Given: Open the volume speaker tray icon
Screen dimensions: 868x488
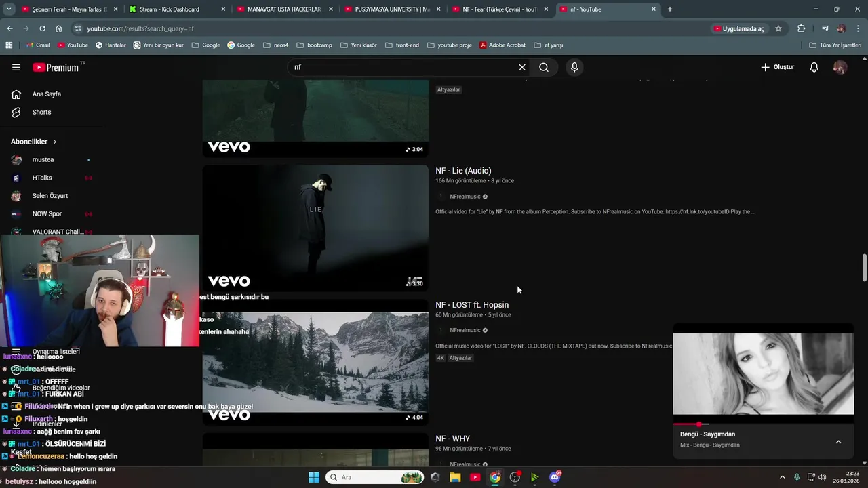Looking at the screenshot, I should pyautogui.click(x=822, y=477).
